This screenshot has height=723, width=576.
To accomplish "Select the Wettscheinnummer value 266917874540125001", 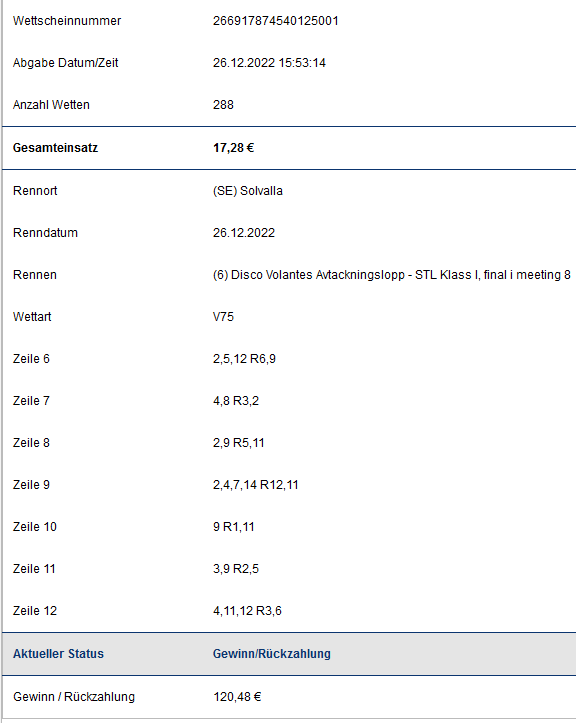I will pos(275,21).
